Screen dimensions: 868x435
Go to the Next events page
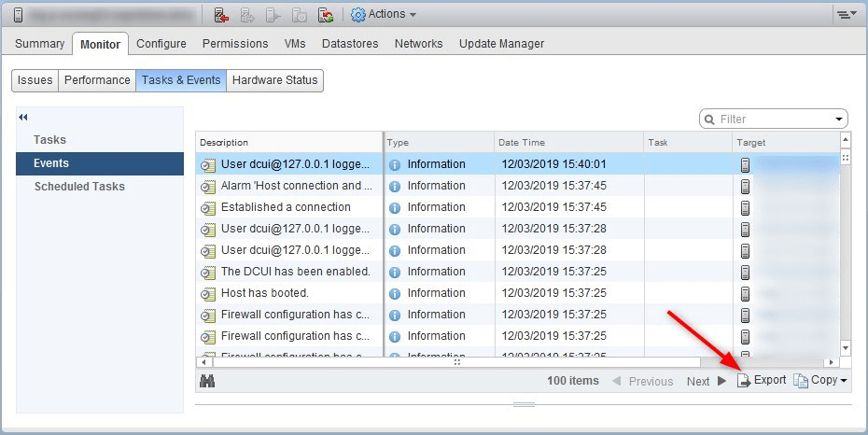[707, 381]
